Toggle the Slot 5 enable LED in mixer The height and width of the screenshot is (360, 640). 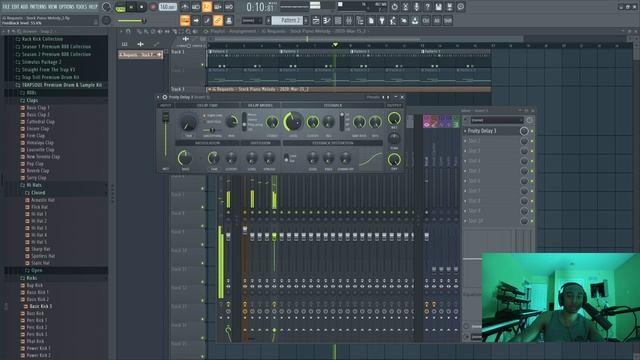(532, 171)
